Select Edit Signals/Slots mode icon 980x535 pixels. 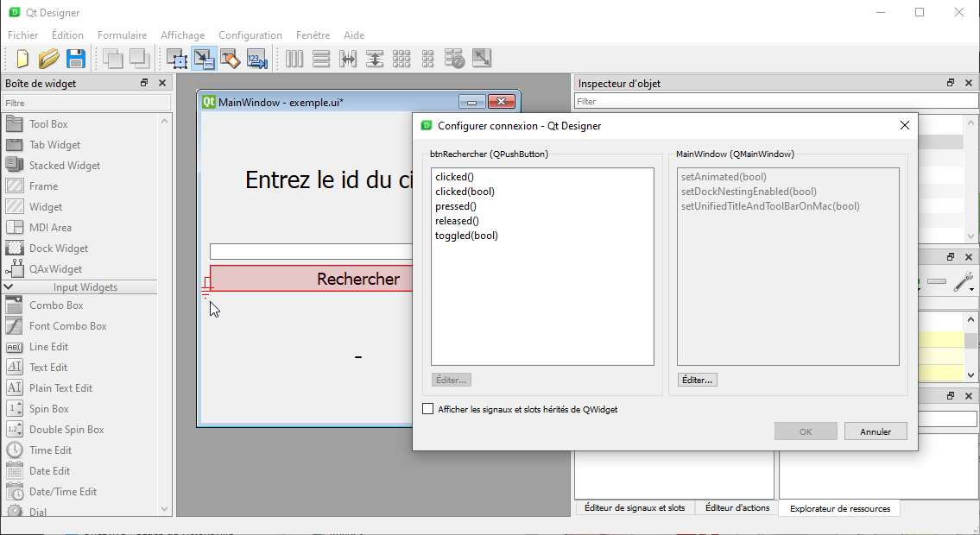coord(205,59)
